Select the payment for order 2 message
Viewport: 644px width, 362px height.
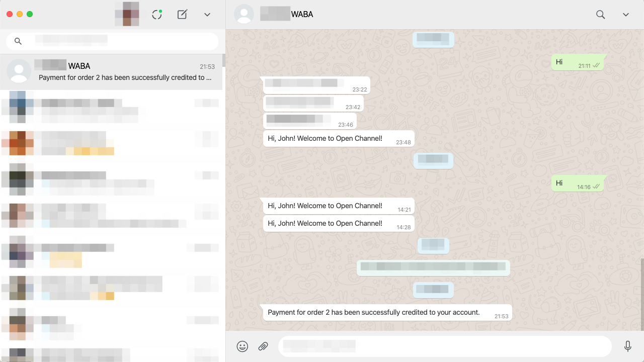pyautogui.click(x=387, y=312)
